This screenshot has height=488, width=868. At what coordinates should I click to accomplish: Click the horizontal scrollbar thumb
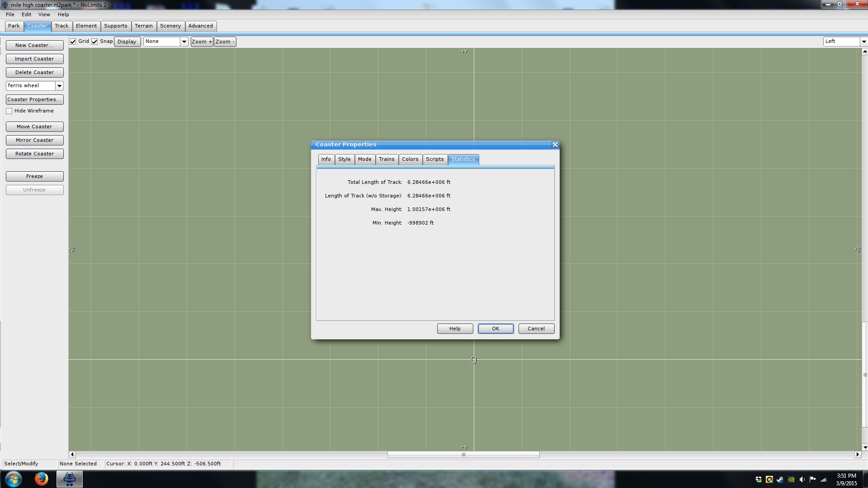click(463, 455)
